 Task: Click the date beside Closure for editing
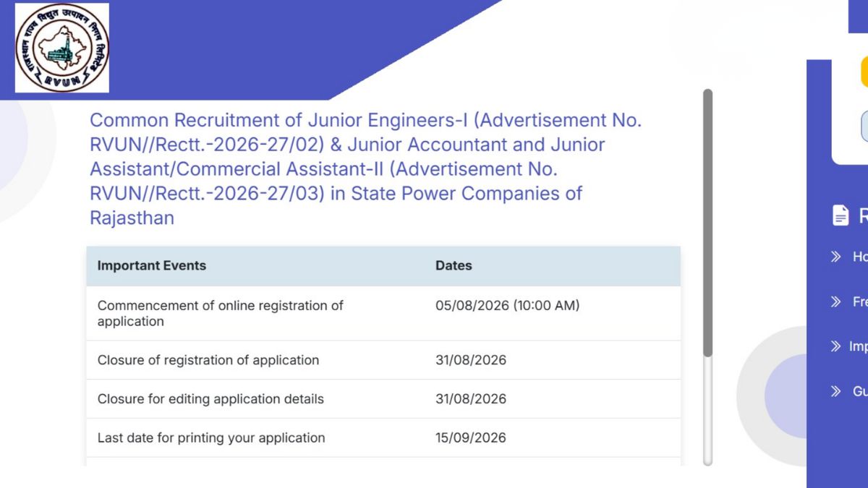(x=471, y=399)
